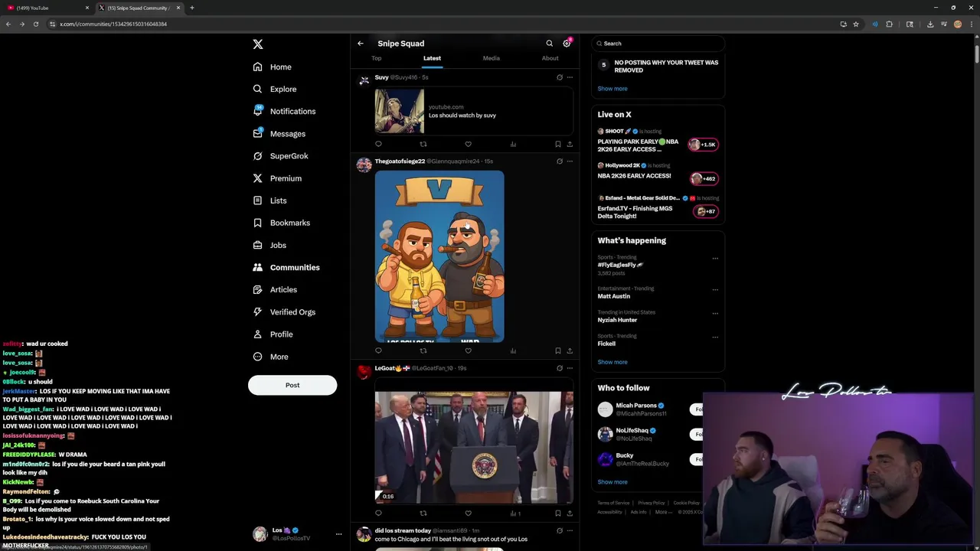
Task: Repost Suvy's post
Action: point(423,144)
